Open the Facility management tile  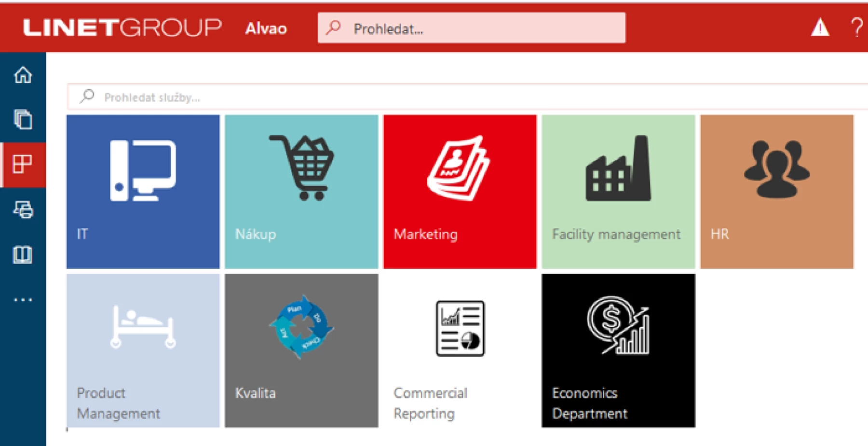[x=618, y=191]
